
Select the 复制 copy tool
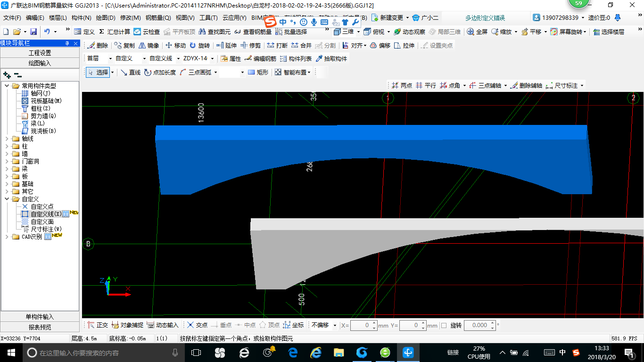[124, 45]
